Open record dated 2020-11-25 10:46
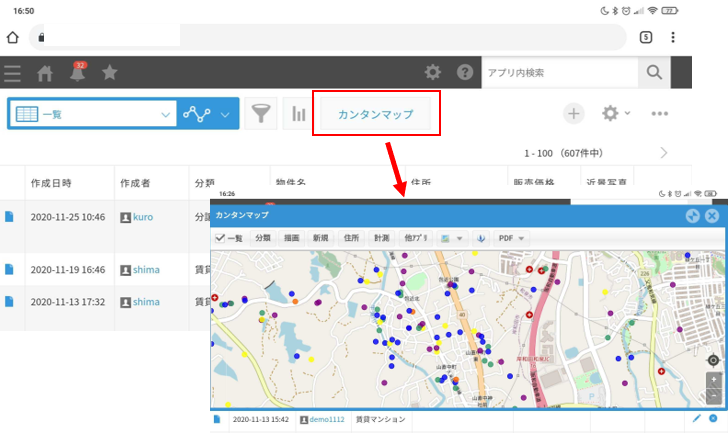The width and height of the screenshot is (728, 433). point(9,217)
